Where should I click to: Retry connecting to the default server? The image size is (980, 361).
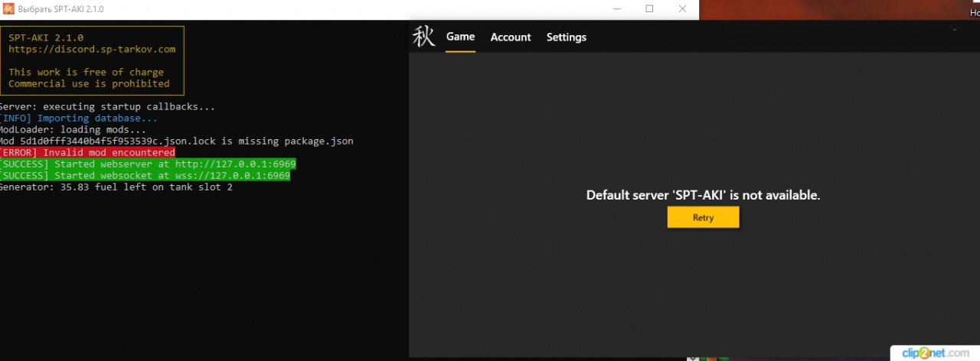point(703,217)
